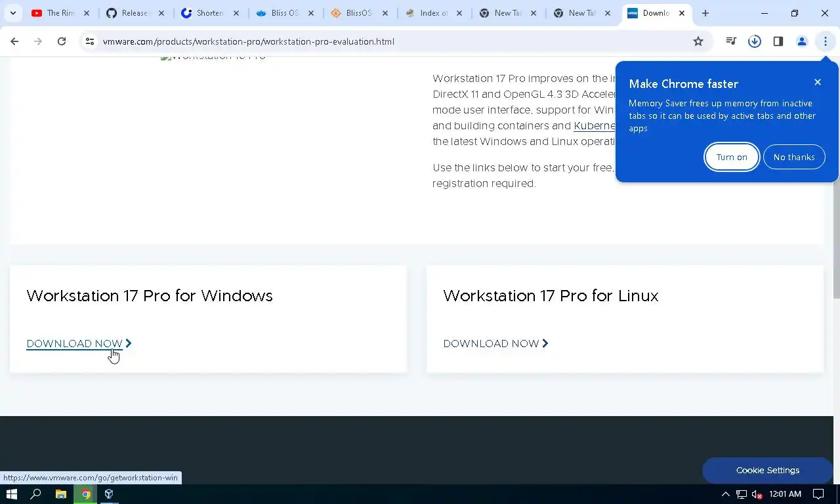Open Chrome three-dot menu
Image resolution: width=840 pixels, height=504 pixels.
825,41
